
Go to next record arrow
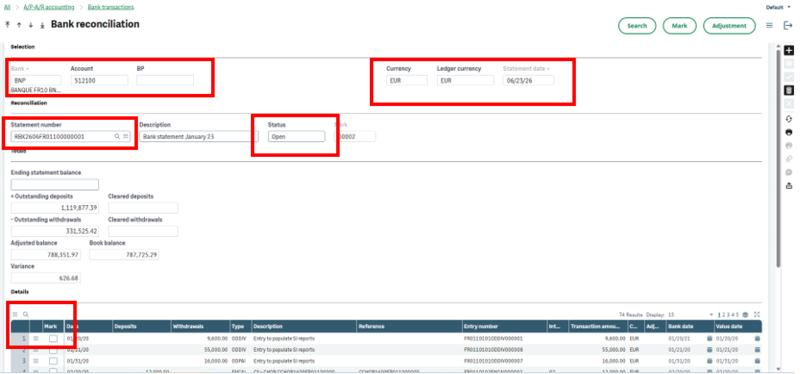pos(31,25)
